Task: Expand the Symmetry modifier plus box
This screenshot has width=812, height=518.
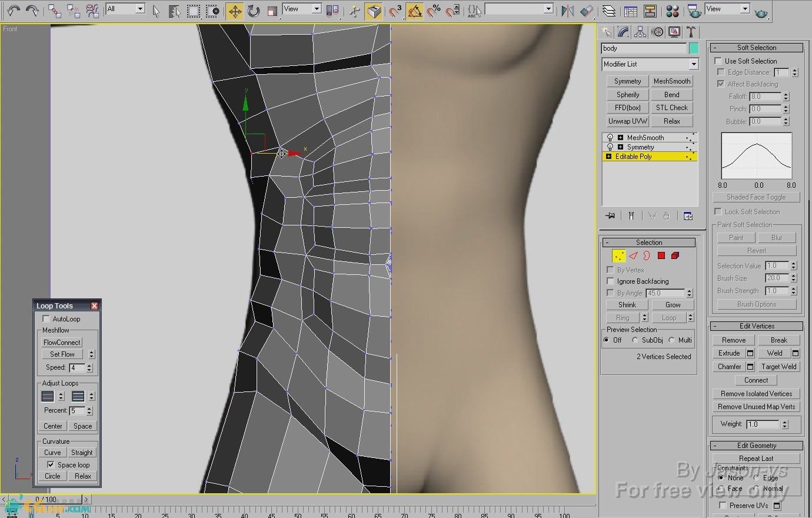Action: coord(620,147)
